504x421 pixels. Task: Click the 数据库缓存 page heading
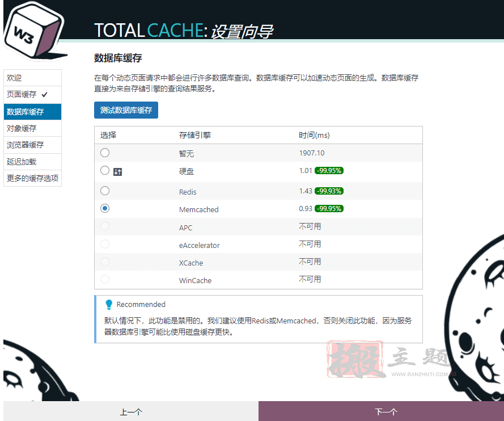(118, 58)
